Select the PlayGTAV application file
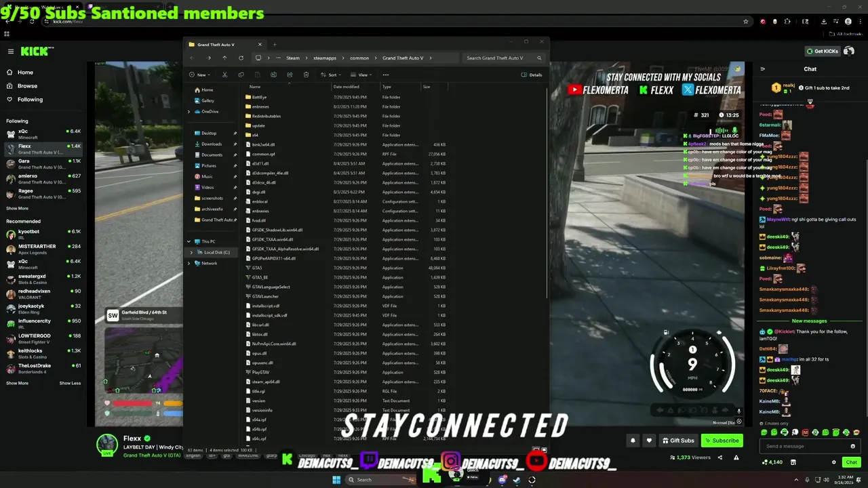The image size is (868, 488). tap(260, 372)
